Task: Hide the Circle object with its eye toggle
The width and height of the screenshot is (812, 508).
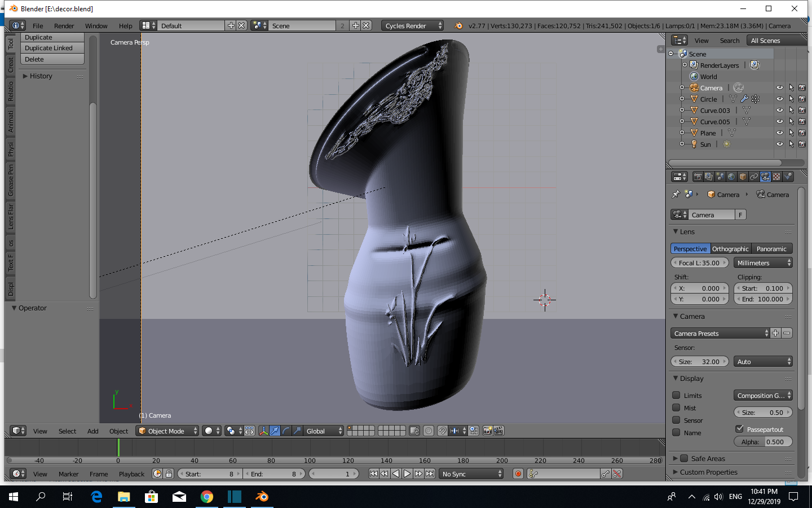Action: point(780,99)
